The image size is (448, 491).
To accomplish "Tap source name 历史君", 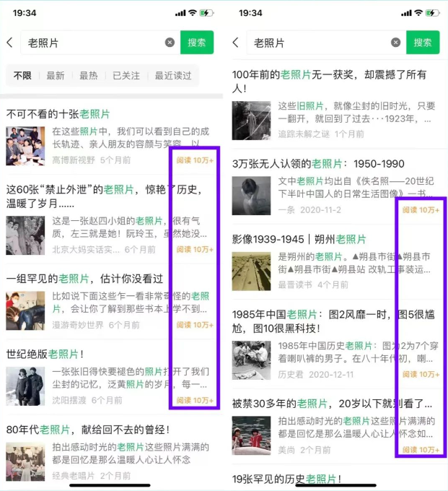I will pyautogui.click(x=291, y=374).
